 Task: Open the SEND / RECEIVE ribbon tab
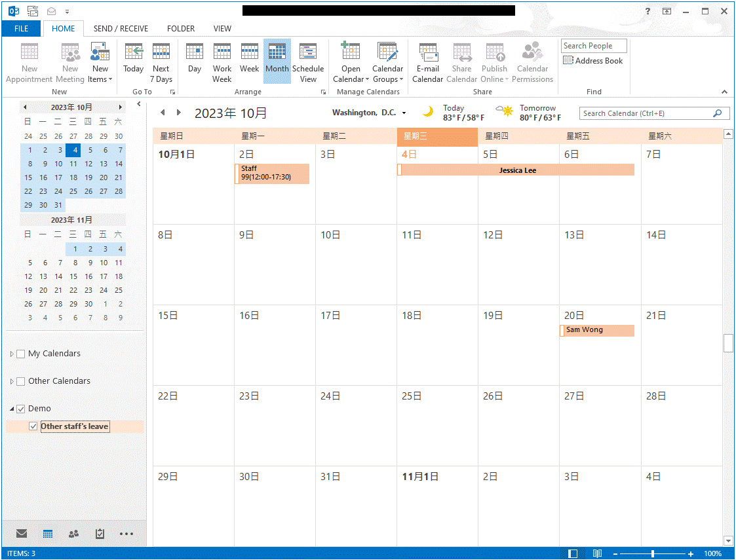click(x=121, y=29)
